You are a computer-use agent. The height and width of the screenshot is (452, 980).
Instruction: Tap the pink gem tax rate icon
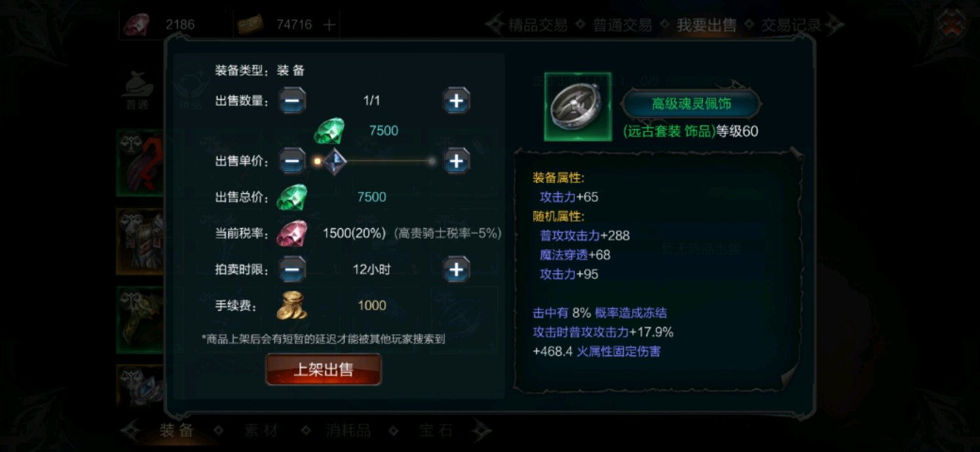[291, 233]
